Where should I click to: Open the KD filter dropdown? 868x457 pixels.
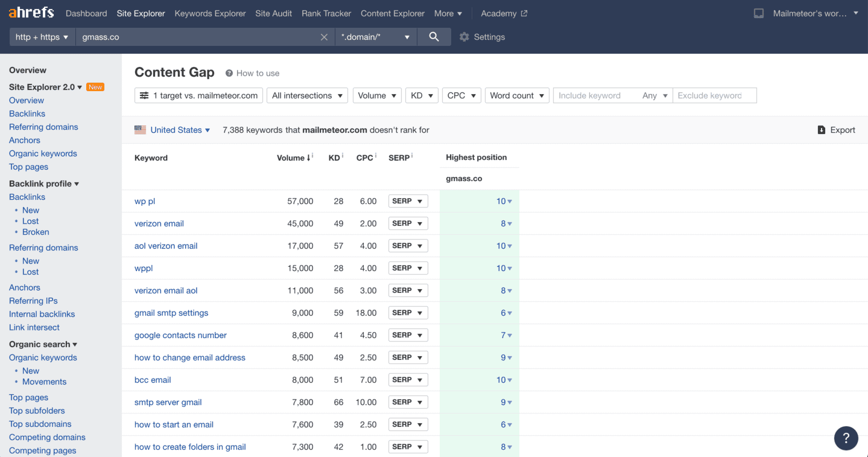coord(422,95)
